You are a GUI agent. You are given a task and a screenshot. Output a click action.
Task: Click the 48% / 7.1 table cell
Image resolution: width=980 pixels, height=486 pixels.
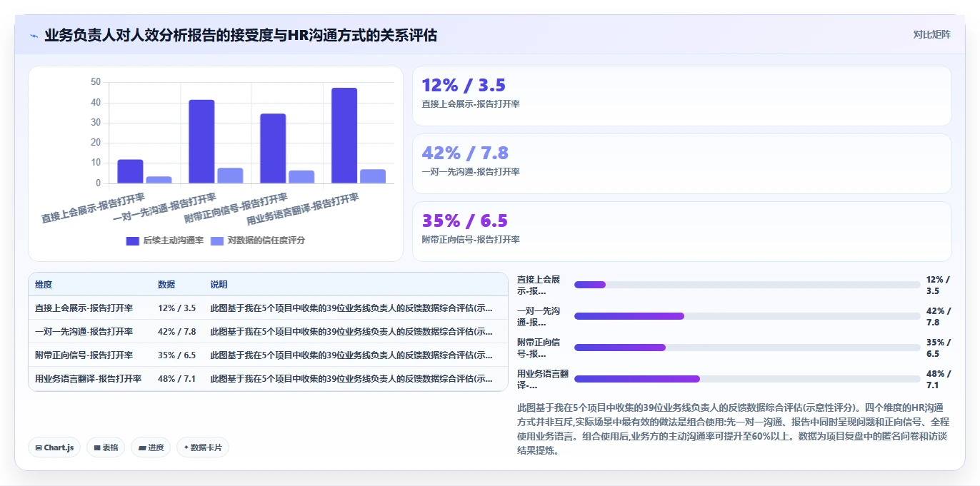(176, 379)
